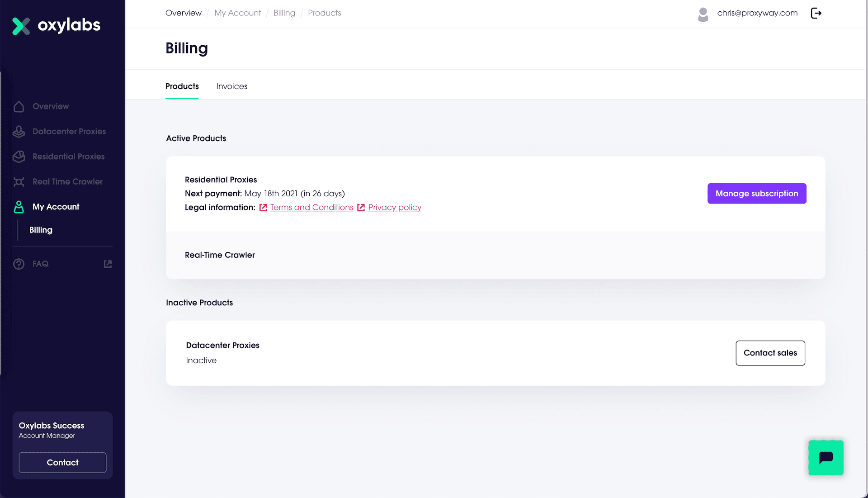
Task: Click the user avatar icon
Action: click(703, 14)
